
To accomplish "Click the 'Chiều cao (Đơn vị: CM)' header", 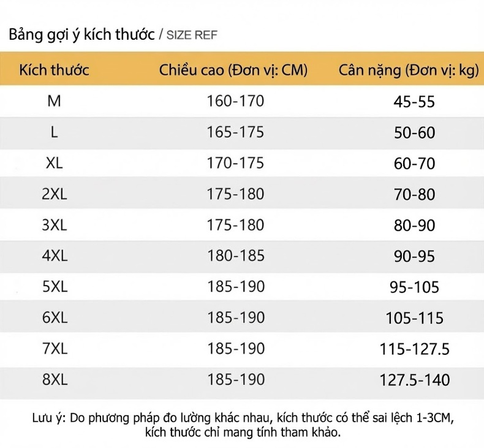I will [233, 70].
